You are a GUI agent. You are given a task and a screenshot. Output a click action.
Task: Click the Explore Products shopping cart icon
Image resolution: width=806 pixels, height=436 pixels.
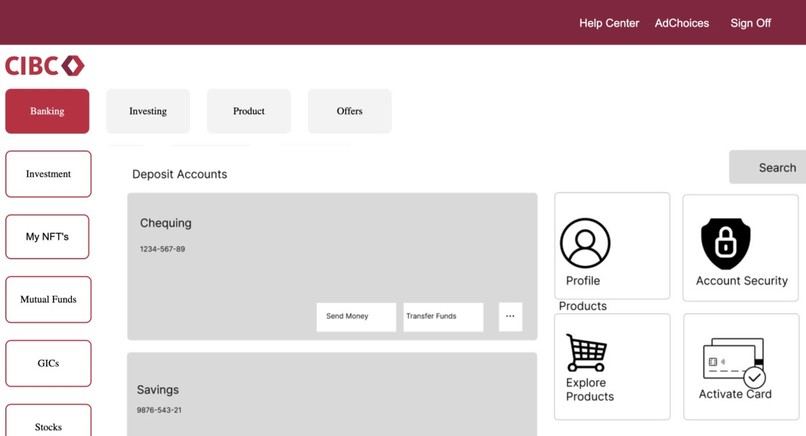click(586, 353)
